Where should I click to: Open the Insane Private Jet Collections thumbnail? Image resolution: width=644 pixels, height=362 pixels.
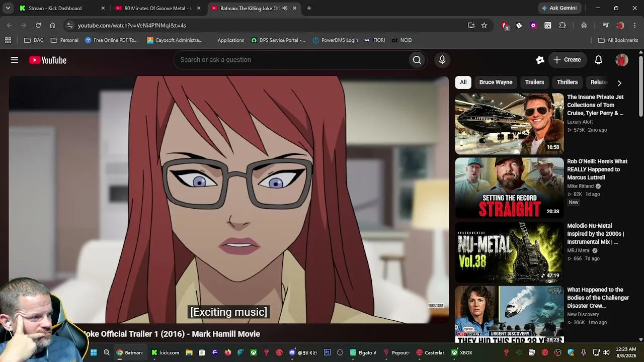pyautogui.click(x=510, y=124)
